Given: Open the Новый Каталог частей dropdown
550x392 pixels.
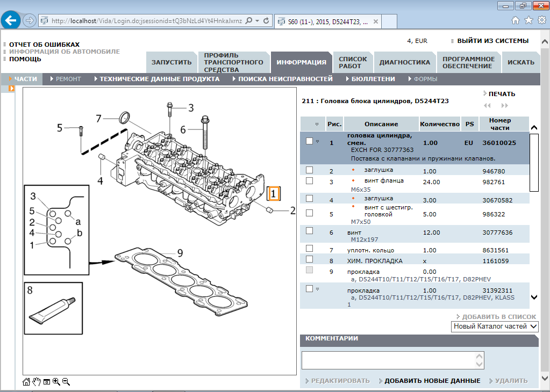Looking at the screenshot, I should [x=495, y=326].
